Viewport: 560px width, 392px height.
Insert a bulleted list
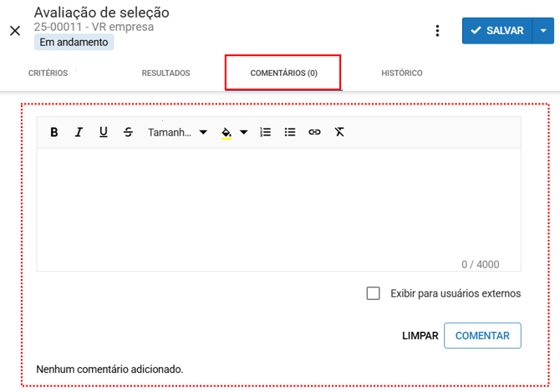tap(290, 132)
